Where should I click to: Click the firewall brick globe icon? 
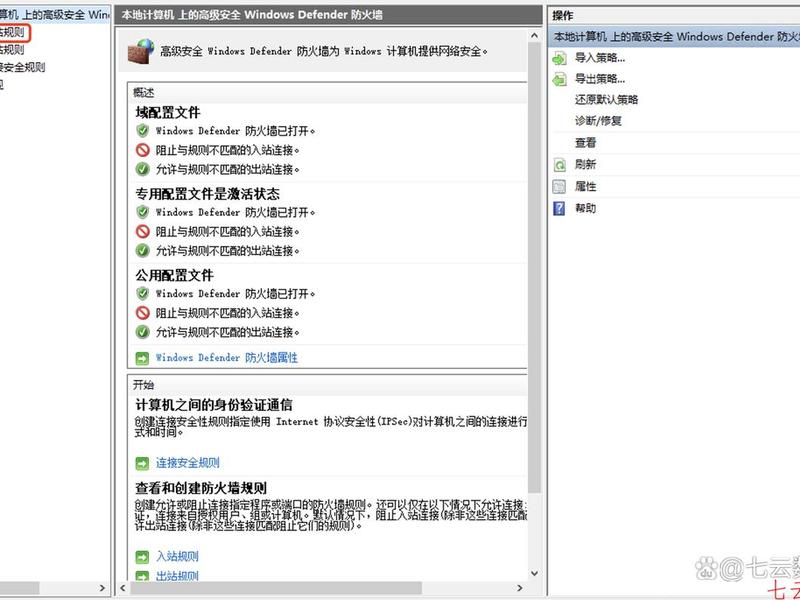coord(141,51)
